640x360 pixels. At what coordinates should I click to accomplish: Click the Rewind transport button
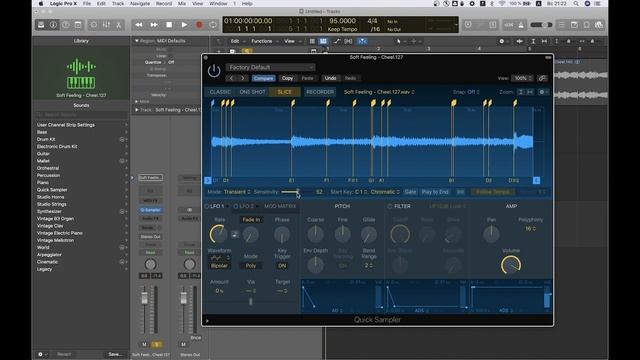click(139, 25)
